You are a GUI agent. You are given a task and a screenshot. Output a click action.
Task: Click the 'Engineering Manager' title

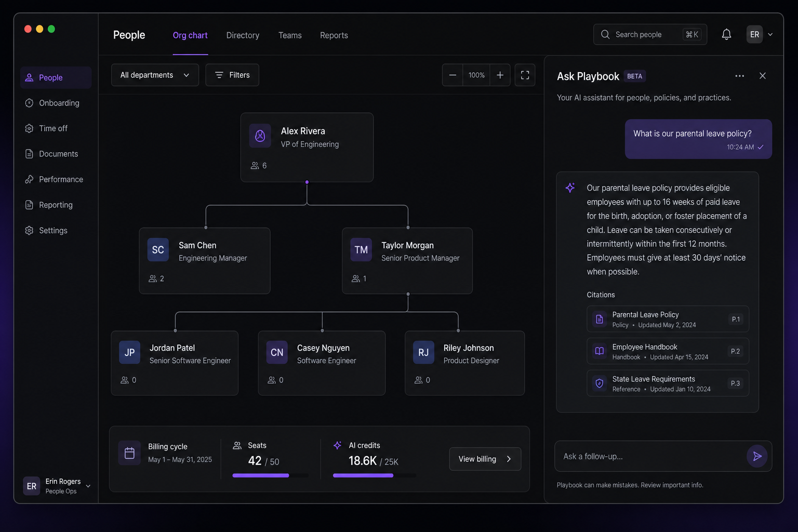click(213, 258)
